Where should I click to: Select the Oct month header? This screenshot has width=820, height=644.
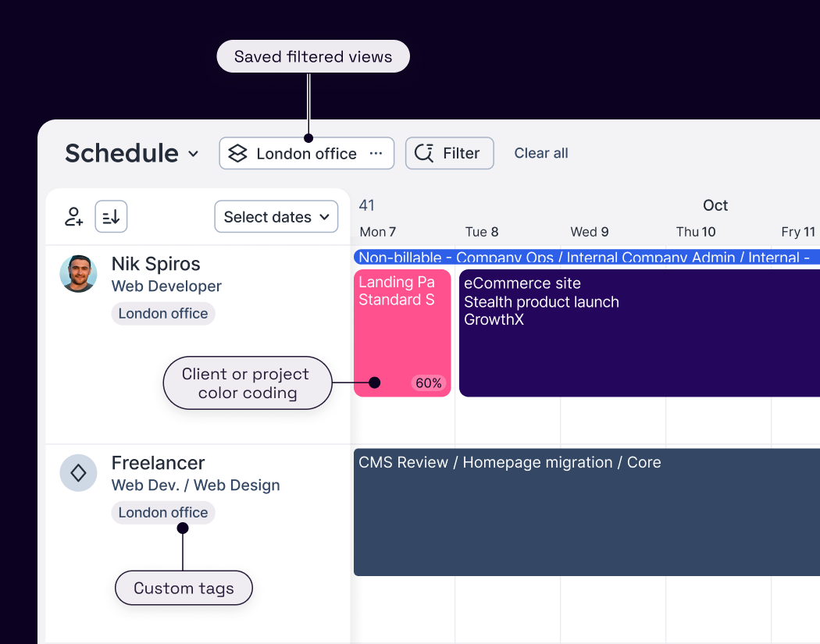point(715,205)
